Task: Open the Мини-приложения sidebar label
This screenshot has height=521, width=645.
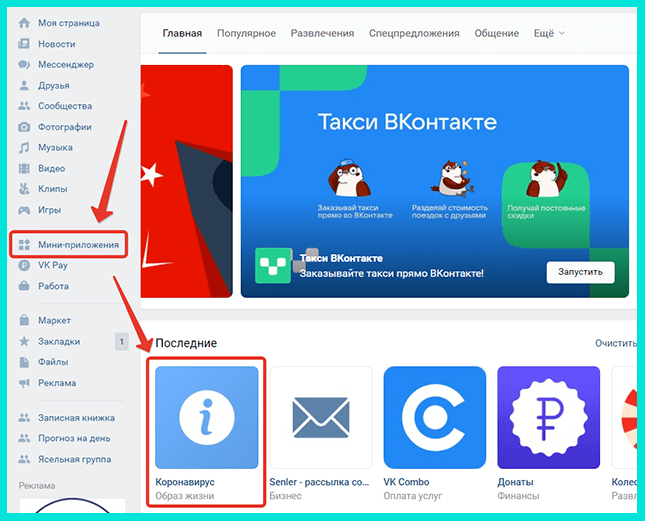Action: (x=78, y=245)
